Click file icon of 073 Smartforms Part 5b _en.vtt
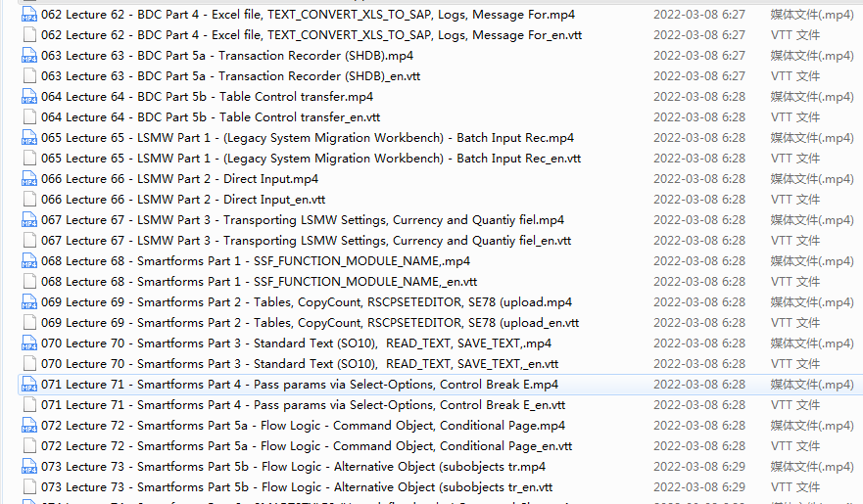The image size is (863, 504). (29, 487)
